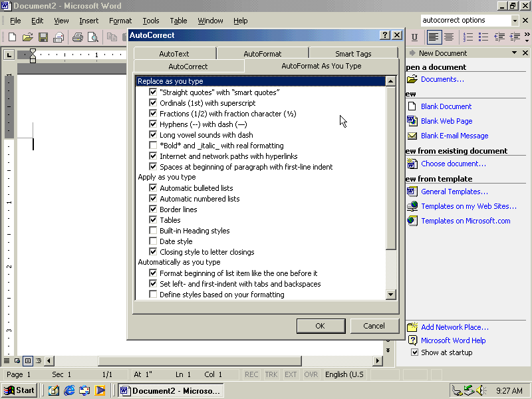The image size is (532, 399).
Task: Switch to Outline View icon
Action: pos(39,360)
